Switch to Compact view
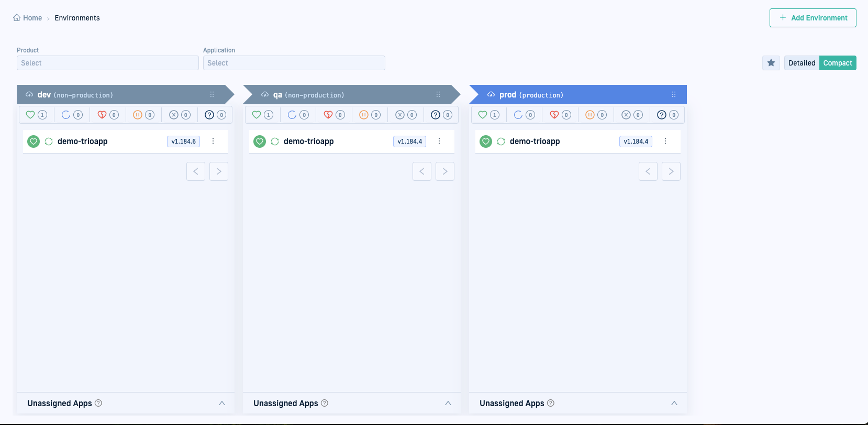 tap(838, 63)
